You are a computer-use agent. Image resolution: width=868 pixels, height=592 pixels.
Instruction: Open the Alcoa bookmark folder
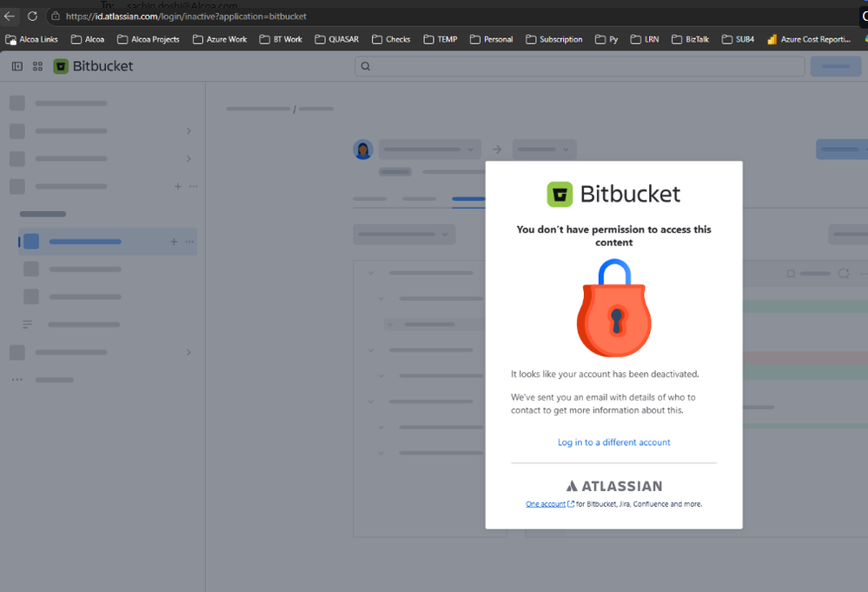[88, 39]
